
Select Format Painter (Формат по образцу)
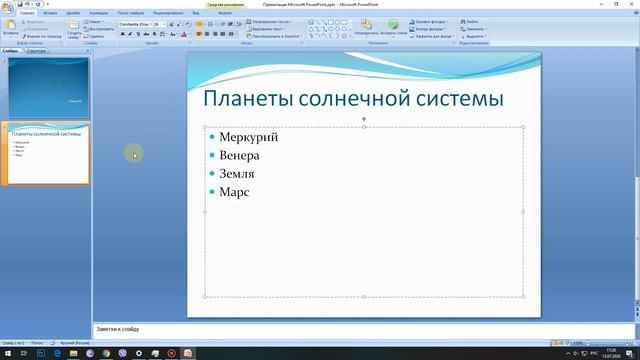point(42,36)
